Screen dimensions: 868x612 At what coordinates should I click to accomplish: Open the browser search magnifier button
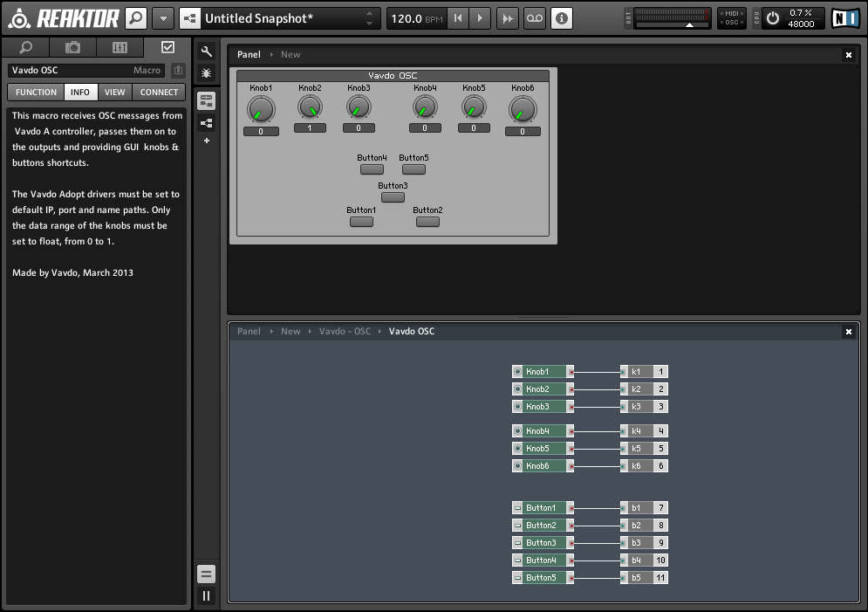[x=136, y=18]
